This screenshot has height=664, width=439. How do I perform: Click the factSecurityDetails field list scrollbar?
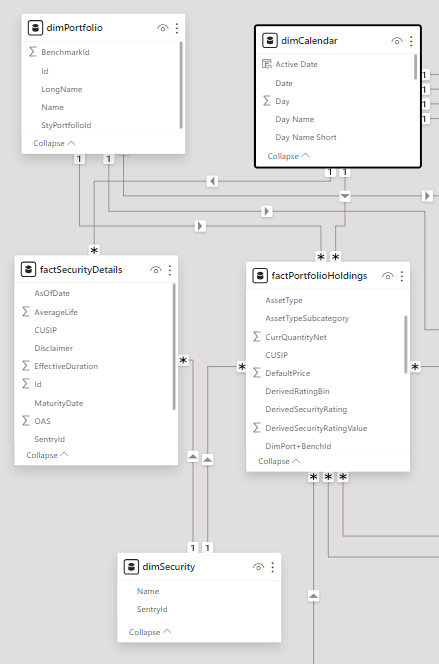(x=174, y=346)
